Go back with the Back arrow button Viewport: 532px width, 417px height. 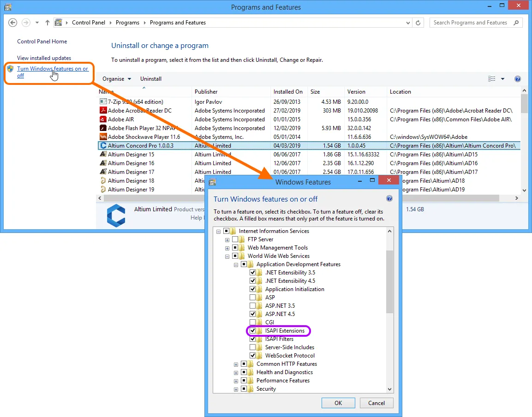click(x=12, y=23)
